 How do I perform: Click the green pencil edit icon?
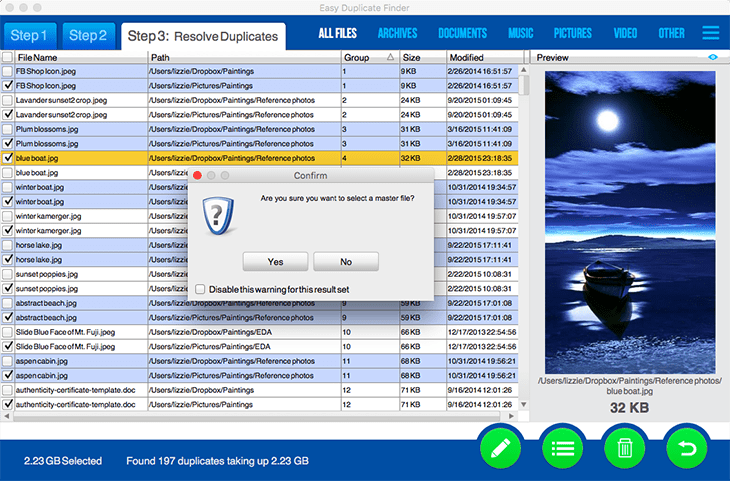coord(501,447)
